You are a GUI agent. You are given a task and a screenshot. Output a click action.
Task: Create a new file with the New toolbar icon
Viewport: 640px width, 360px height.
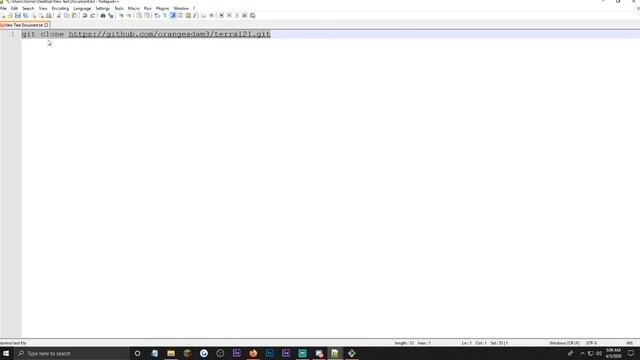click(x=2, y=16)
